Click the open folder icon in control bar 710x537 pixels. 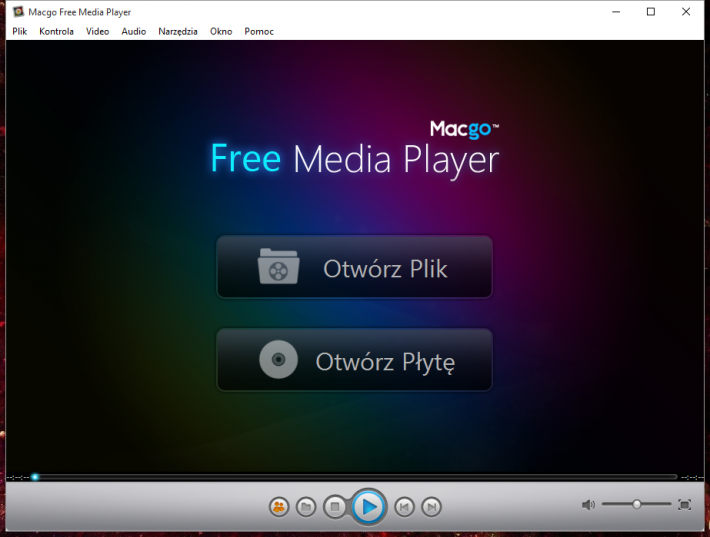306,507
